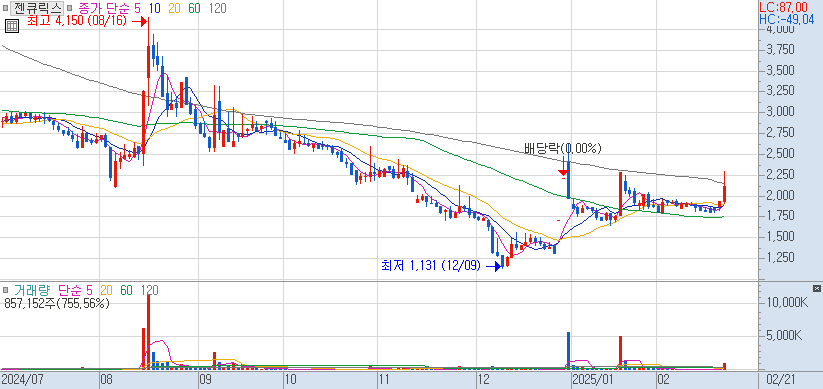The image size is (823, 389).
Task: Click the 배당락(0.00%) ex-dividend label
Action: [563, 149]
